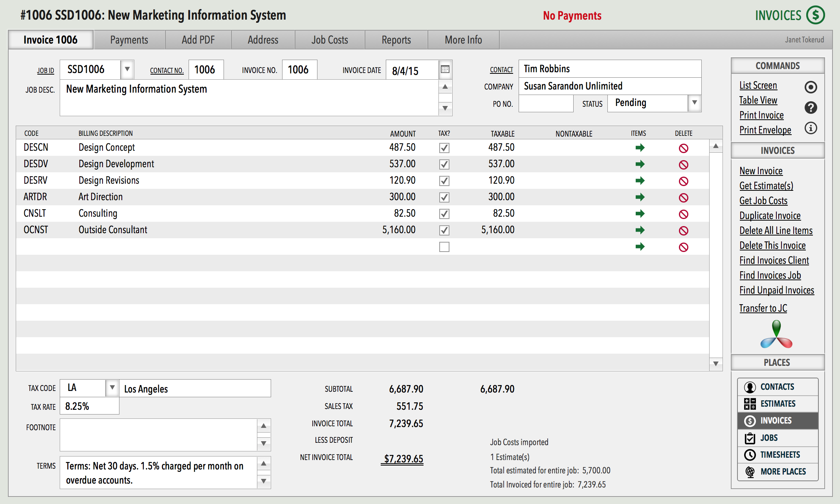Uncheck the tax checkbox for Design Development
The height and width of the screenshot is (504, 840).
point(444,164)
